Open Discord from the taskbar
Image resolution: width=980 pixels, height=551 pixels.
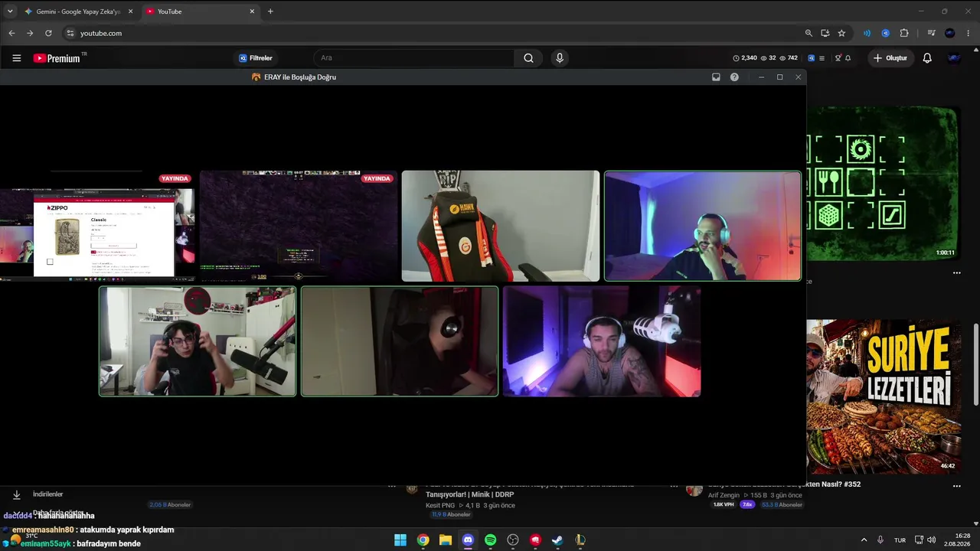pos(468,540)
